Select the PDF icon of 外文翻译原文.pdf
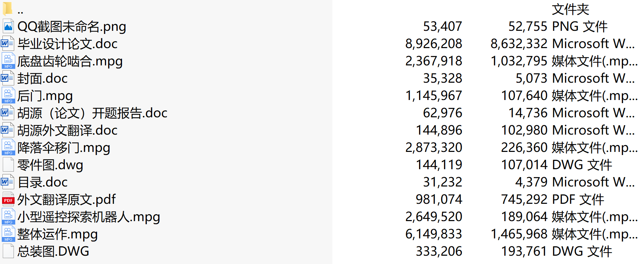 8,199
